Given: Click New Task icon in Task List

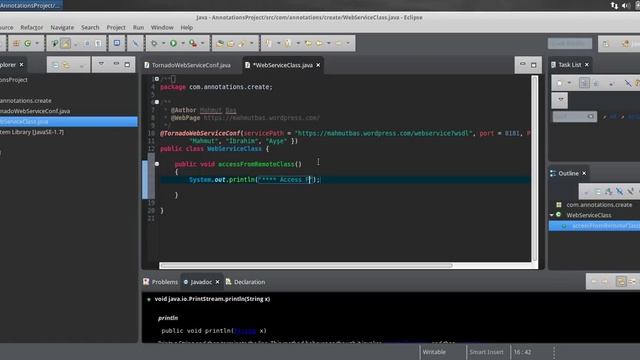Looking at the screenshot, I should [560, 83].
